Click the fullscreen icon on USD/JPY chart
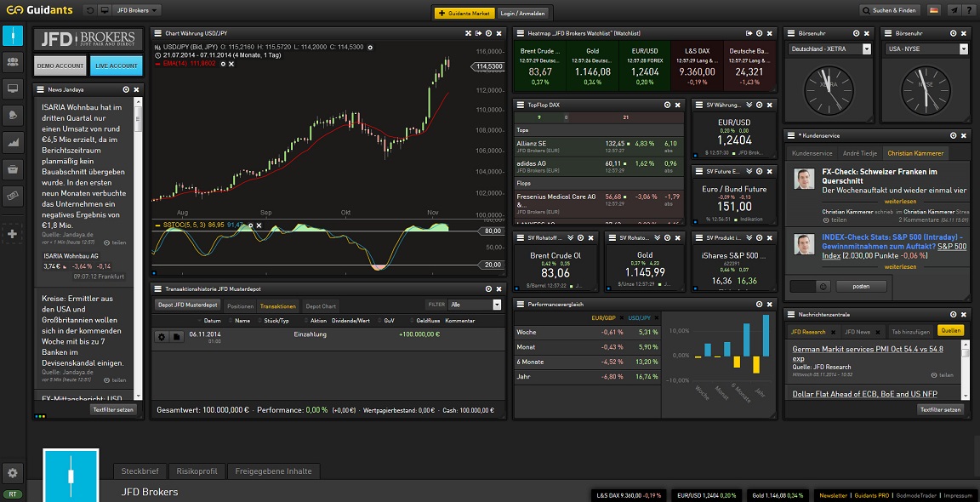This screenshot has height=502, width=980. point(469,33)
